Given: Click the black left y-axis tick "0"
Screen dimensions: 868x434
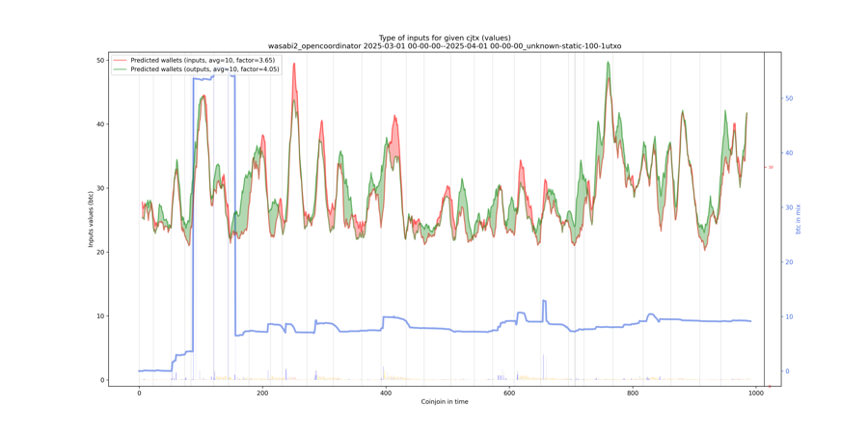Looking at the screenshot, I should [103, 380].
